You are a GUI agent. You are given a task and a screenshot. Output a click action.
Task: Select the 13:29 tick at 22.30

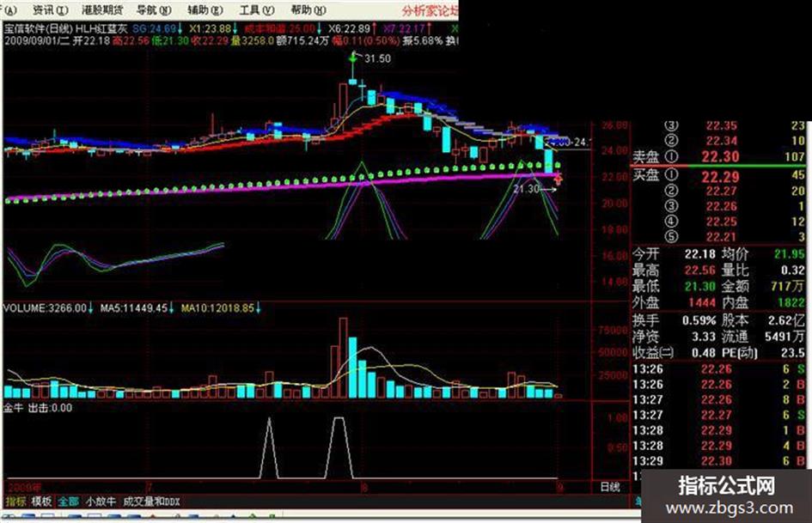[719, 460]
